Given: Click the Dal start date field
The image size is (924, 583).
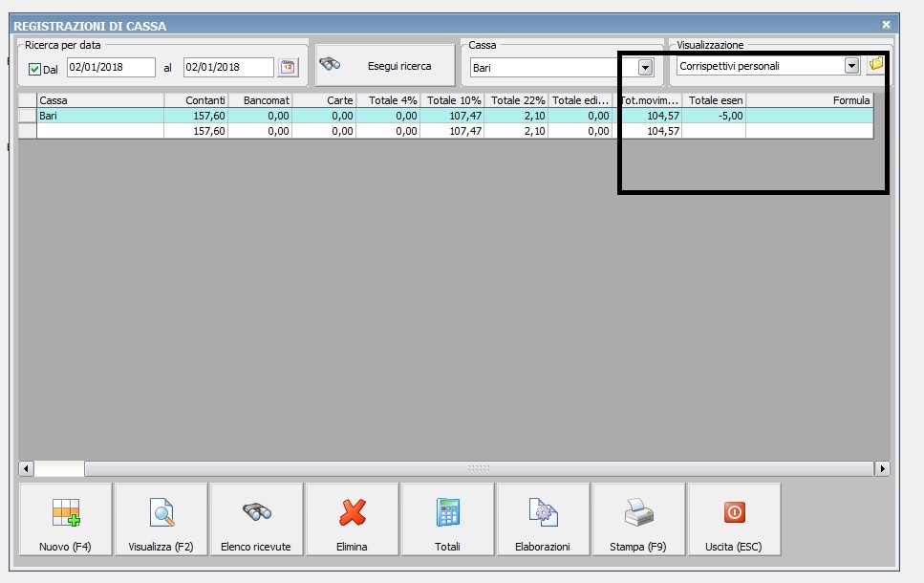Looking at the screenshot, I should point(111,67).
